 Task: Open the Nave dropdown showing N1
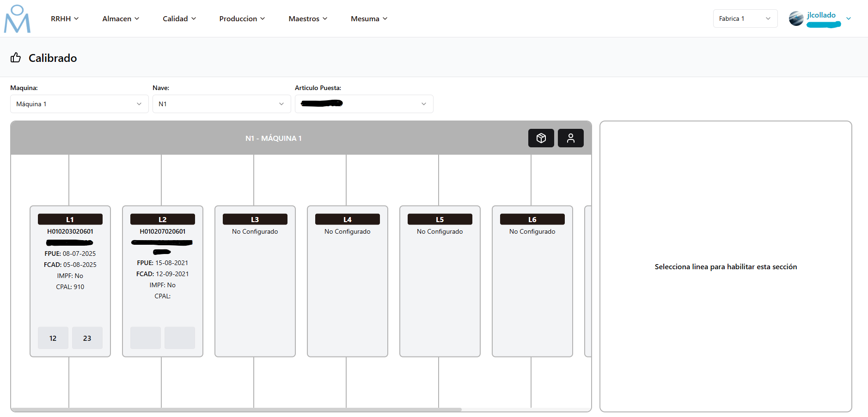[x=221, y=104]
